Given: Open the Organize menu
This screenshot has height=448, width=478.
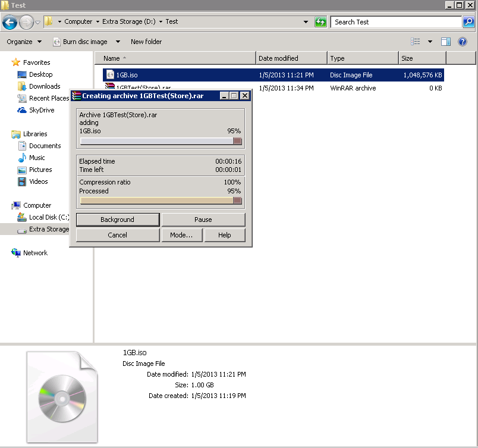Looking at the screenshot, I should [x=24, y=42].
